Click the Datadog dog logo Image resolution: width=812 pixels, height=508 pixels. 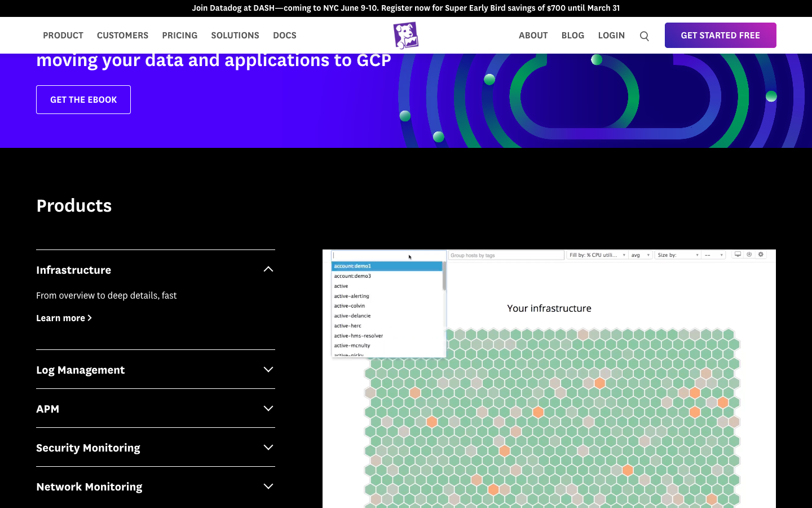[x=406, y=36]
